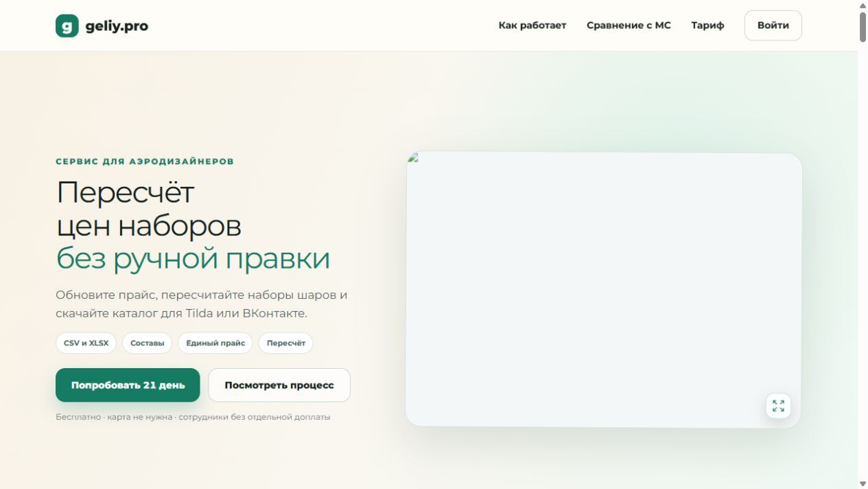
Task: Click the Войти button
Action: tap(773, 25)
